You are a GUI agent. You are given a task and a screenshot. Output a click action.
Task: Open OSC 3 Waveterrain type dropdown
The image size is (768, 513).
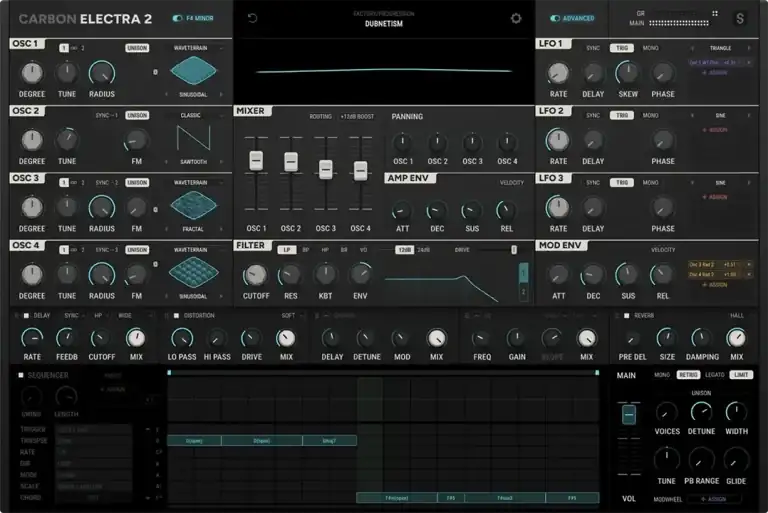point(197,183)
